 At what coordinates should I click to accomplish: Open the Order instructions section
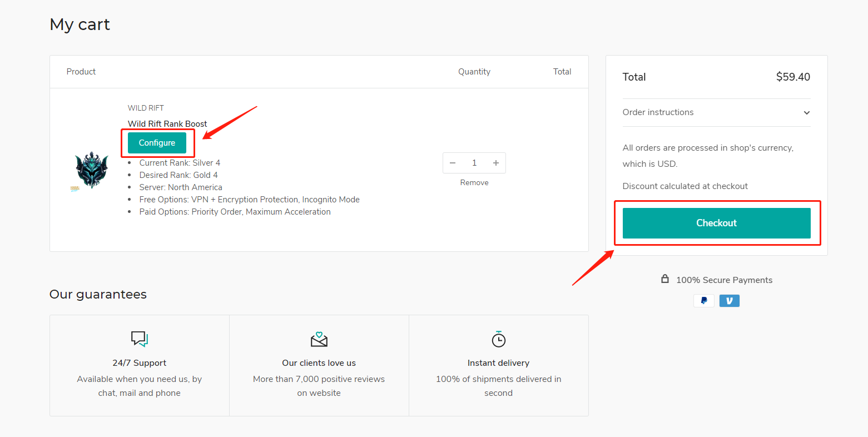(658, 112)
